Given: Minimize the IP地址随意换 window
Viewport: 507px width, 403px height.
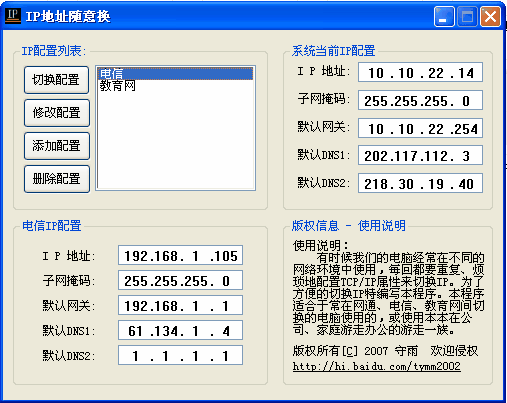Looking at the screenshot, I should (444, 16).
